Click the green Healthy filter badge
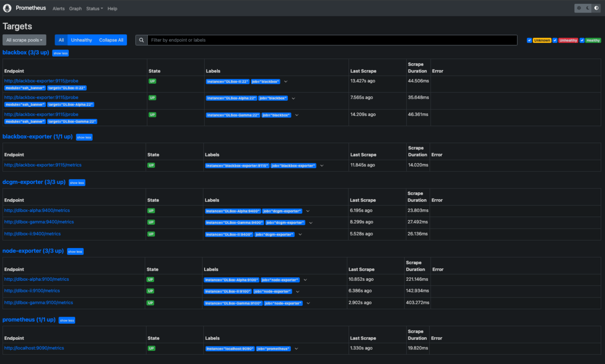The height and width of the screenshot is (364, 605). pos(593,40)
